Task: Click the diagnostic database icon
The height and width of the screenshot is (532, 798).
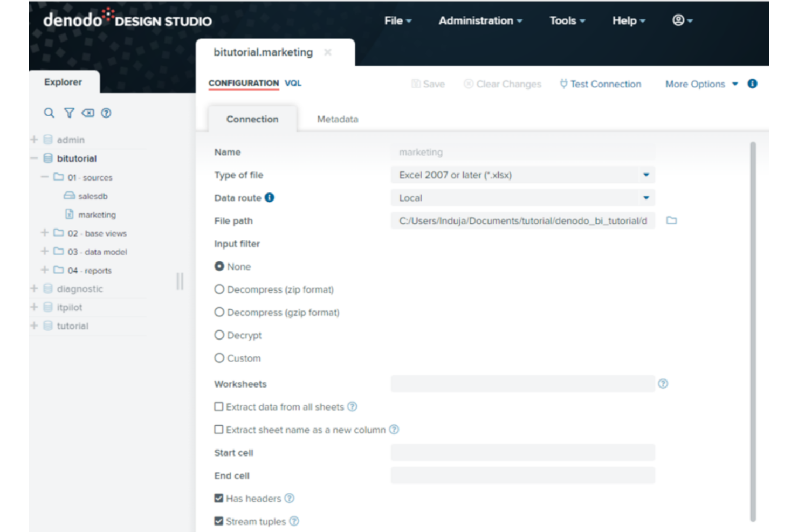Action: coord(48,288)
